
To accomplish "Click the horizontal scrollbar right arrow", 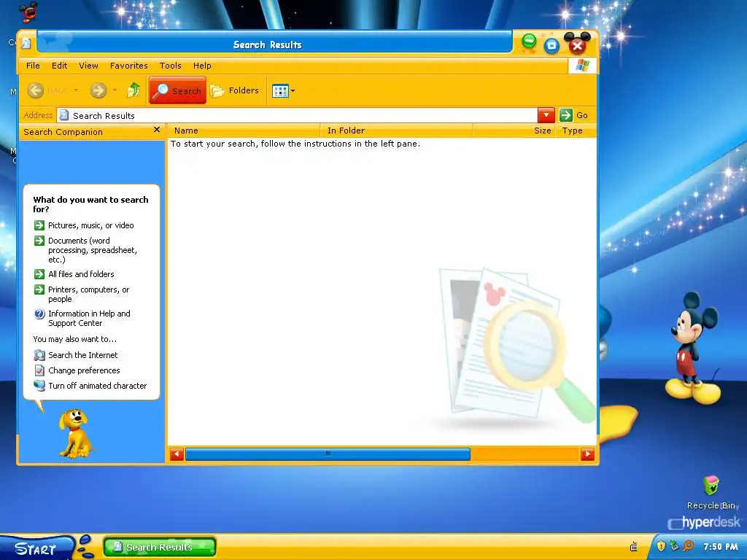I will 587,454.
